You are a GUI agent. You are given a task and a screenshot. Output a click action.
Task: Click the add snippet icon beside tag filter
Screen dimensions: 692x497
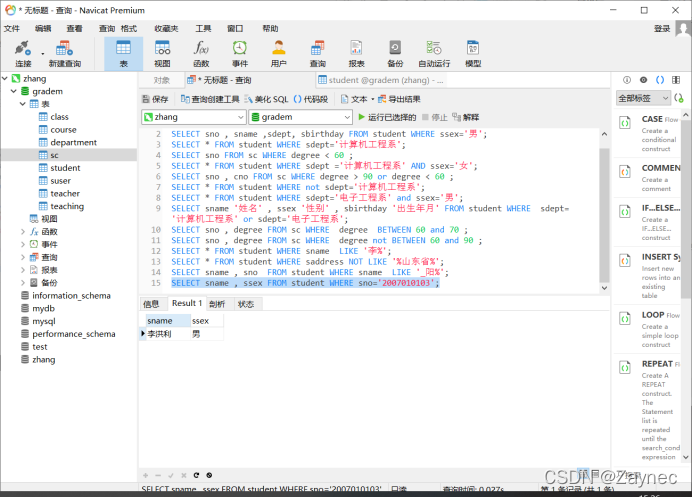pyautogui.click(x=679, y=98)
